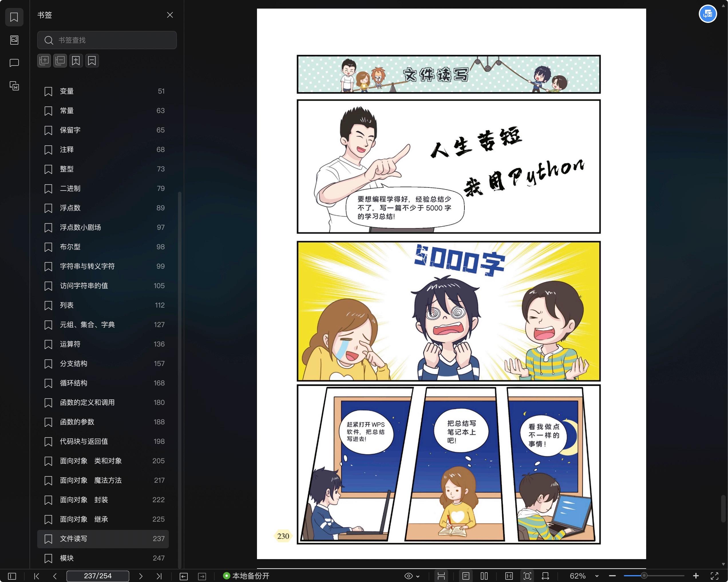Open 面向对象 继承 bookmark
The image size is (728, 582).
click(x=103, y=520)
